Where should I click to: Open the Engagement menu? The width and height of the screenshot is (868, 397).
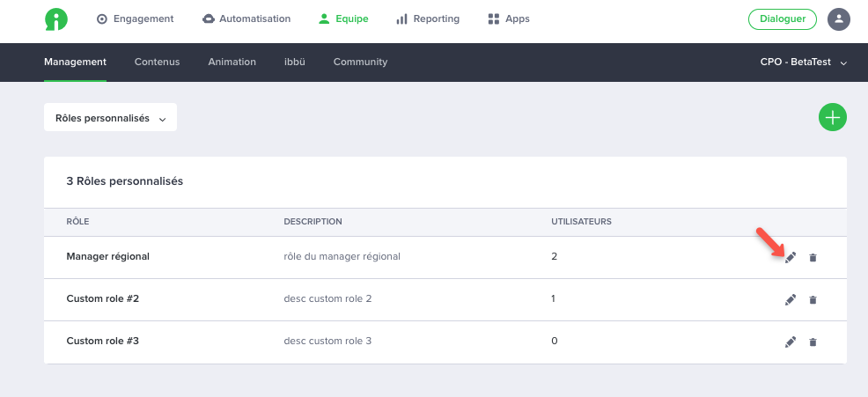(135, 18)
